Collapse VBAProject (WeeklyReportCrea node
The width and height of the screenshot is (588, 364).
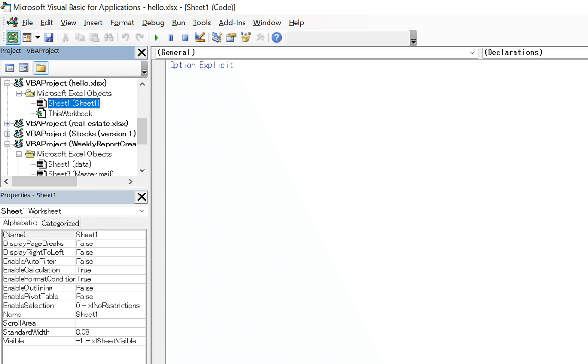click(7, 144)
